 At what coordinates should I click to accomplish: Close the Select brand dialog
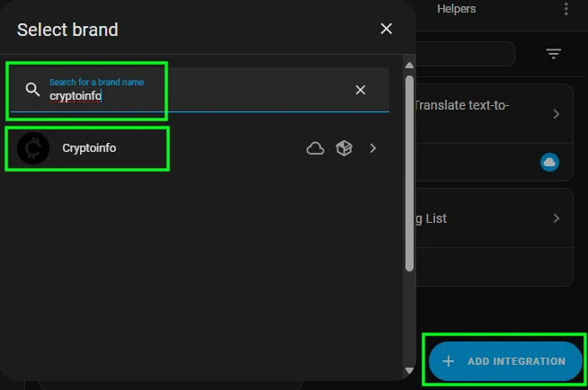(386, 29)
